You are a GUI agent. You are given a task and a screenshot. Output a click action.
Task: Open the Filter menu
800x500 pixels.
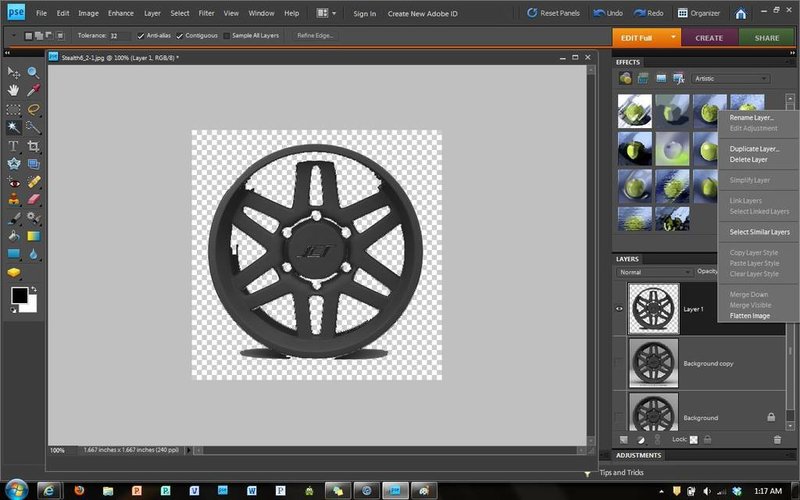pos(206,13)
